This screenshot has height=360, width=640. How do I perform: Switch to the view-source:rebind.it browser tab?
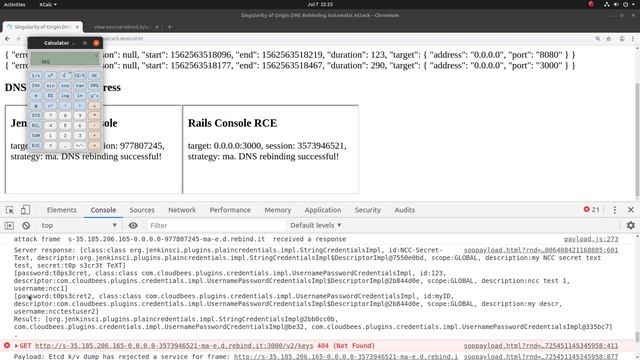(122, 27)
